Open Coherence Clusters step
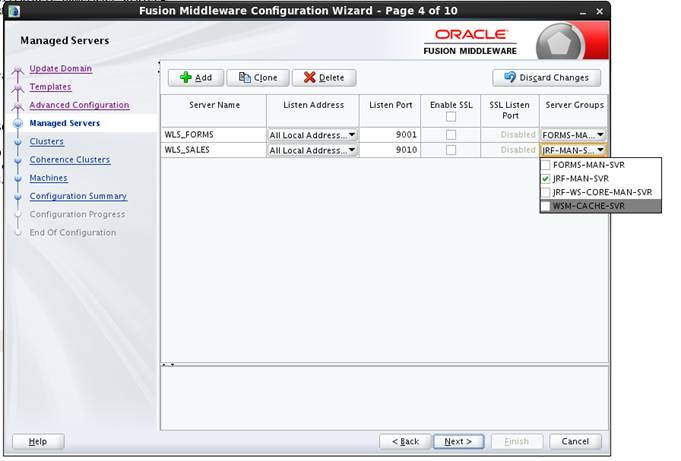The height and width of the screenshot is (461, 681). click(69, 160)
